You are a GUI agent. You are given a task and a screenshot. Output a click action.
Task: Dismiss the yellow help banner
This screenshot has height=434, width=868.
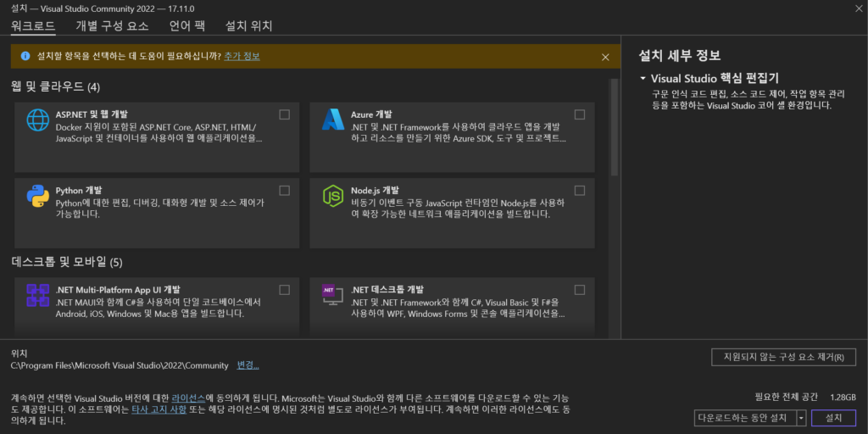(605, 57)
